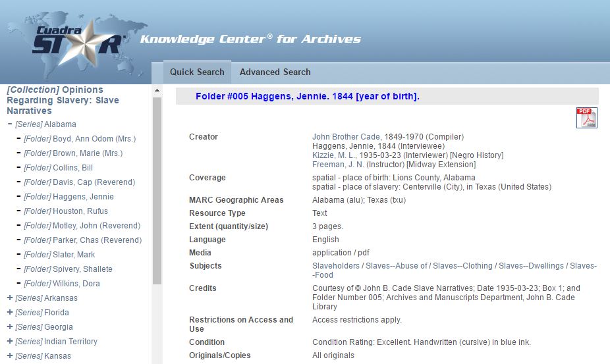Select the Indian Territory series label
Screen dimensions: 610x364
click(57, 342)
